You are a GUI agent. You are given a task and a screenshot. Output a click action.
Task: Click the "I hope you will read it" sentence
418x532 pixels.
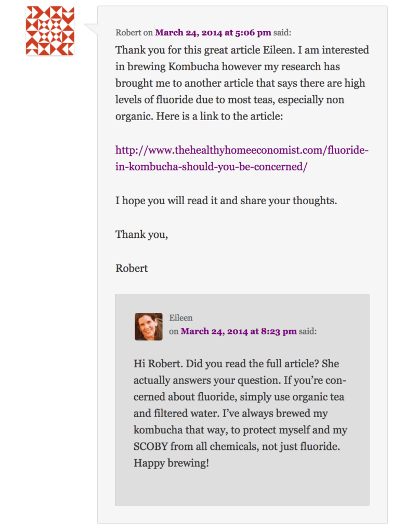[x=226, y=201]
